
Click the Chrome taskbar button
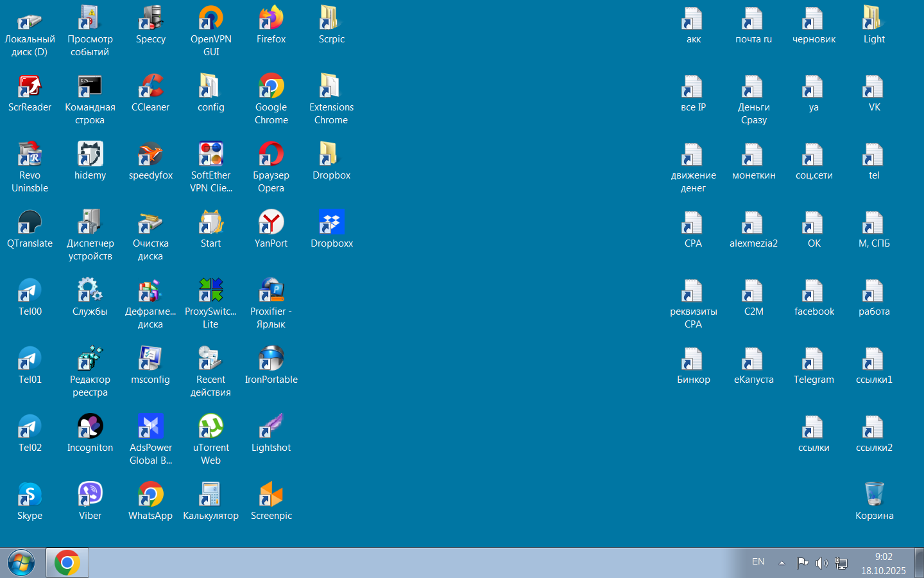tap(67, 563)
